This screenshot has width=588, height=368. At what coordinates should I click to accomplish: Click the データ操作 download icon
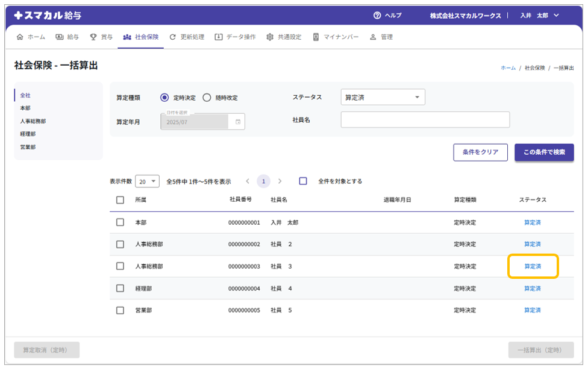(x=218, y=37)
